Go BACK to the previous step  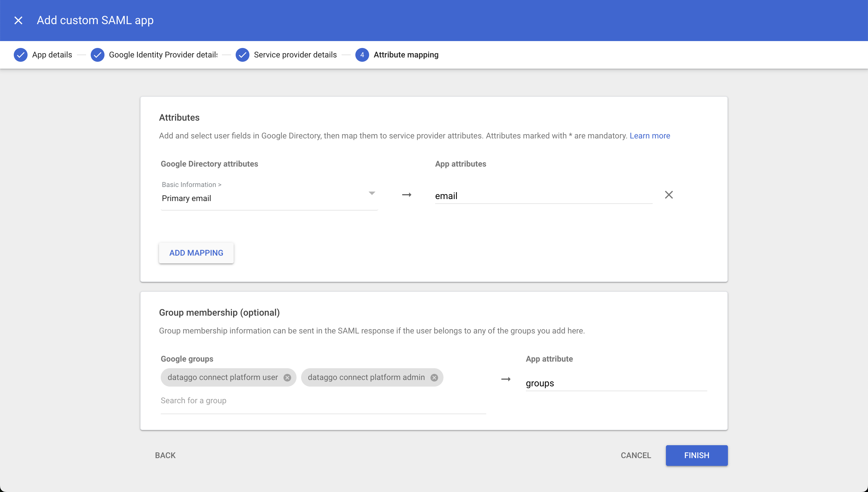click(x=165, y=455)
